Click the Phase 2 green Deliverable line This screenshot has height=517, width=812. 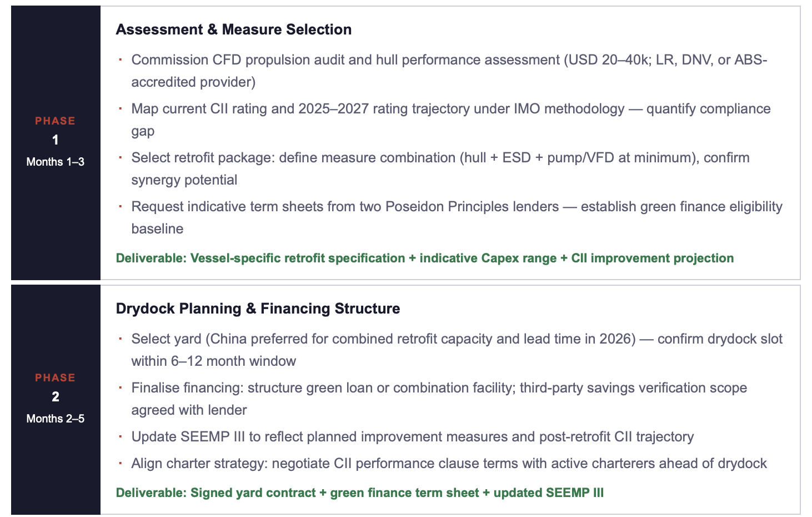[359, 493]
